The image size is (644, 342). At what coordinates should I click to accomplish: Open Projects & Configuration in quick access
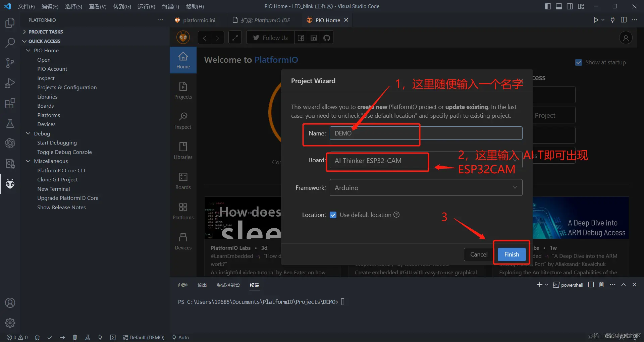(x=67, y=88)
